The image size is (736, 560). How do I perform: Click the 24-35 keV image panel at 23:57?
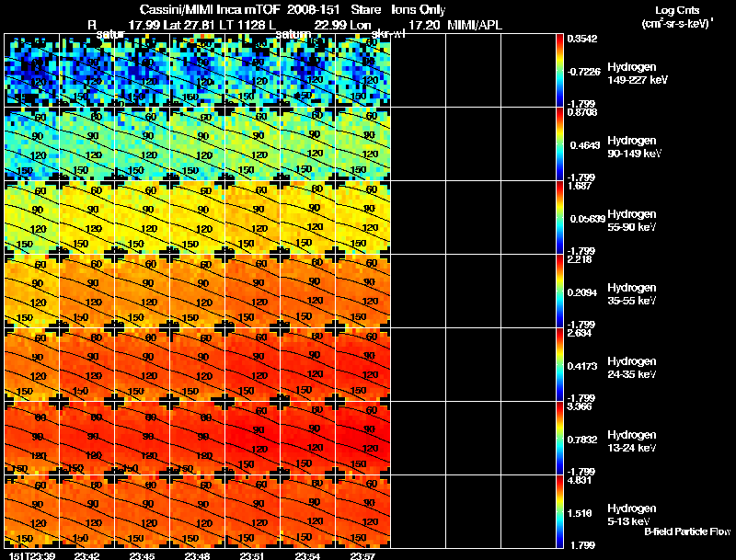(x=362, y=365)
